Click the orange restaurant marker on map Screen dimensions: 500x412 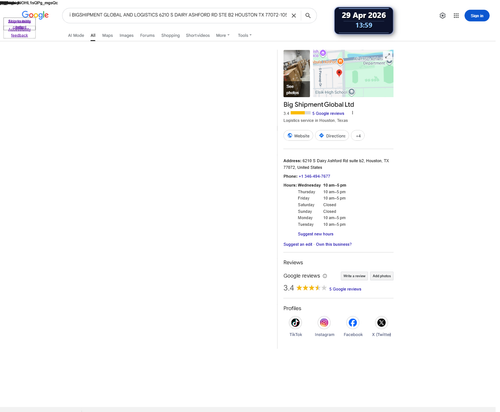(x=340, y=61)
